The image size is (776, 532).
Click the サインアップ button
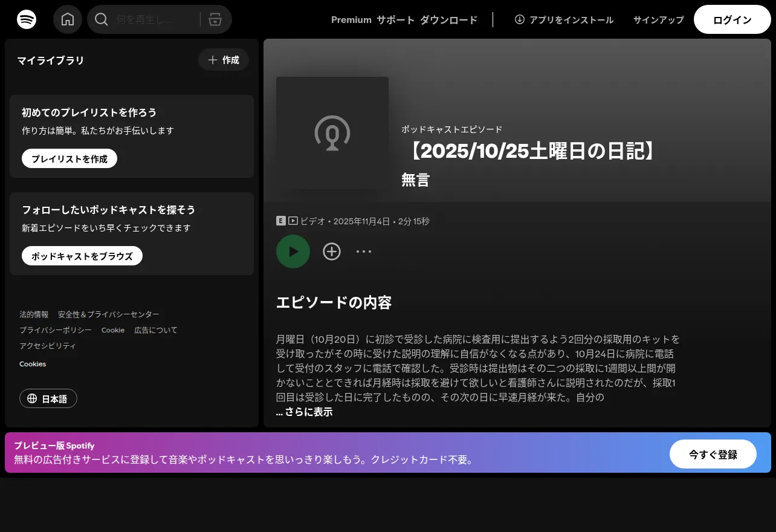[x=659, y=20]
